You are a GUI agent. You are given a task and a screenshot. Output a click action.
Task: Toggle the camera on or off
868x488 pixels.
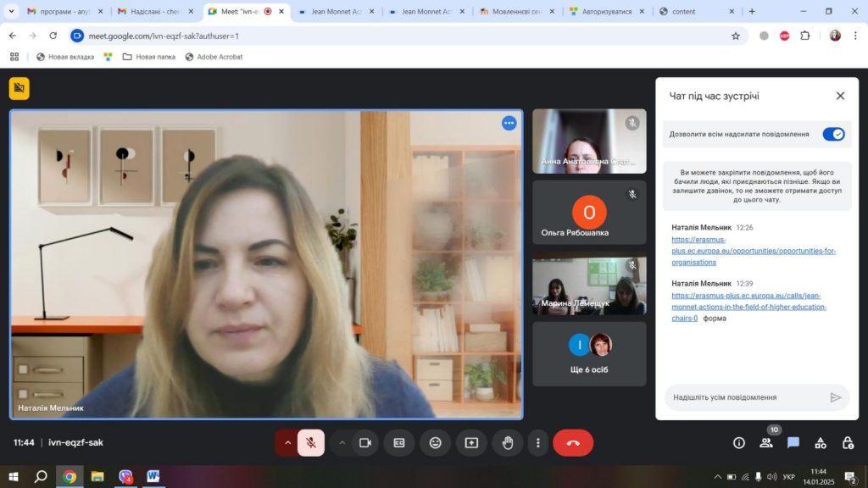(365, 442)
